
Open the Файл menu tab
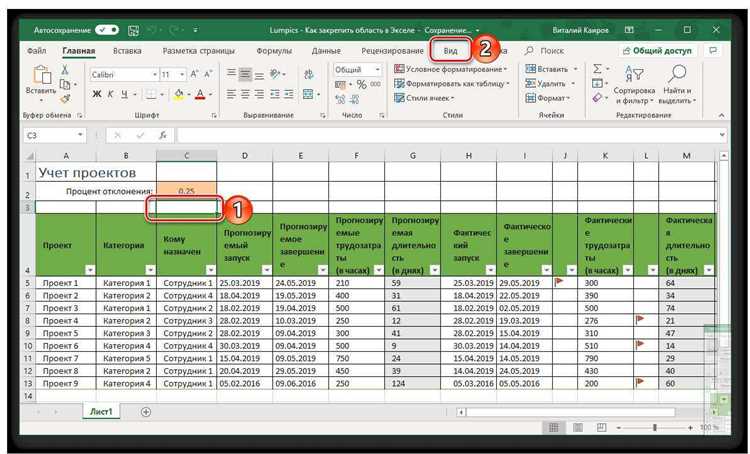click(x=37, y=51)
